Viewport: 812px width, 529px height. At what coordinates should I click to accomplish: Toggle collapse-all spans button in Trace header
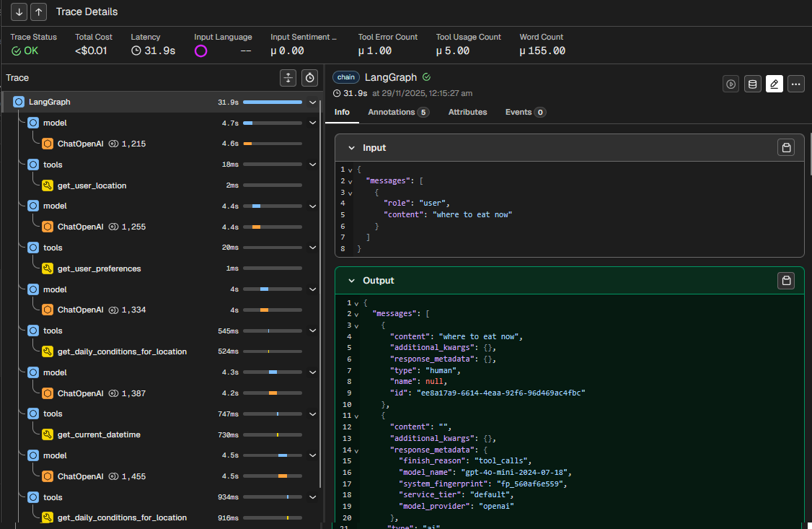click(288, 78)
